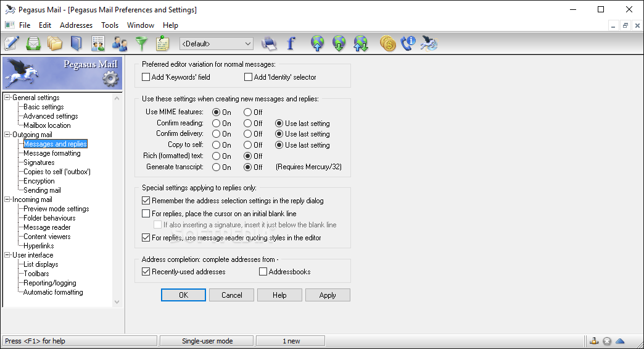
Task: Select Use last setting for Copy to self
Action: tap(279, 145)
